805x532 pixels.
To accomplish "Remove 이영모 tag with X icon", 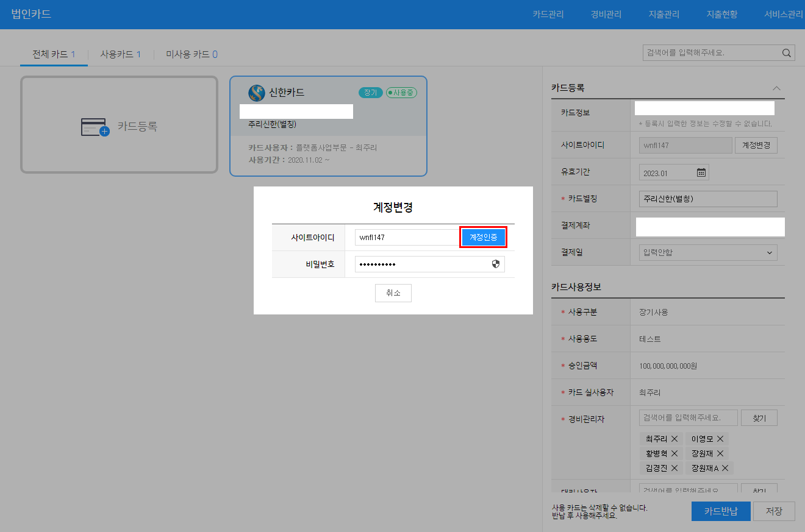I will 720,439.
